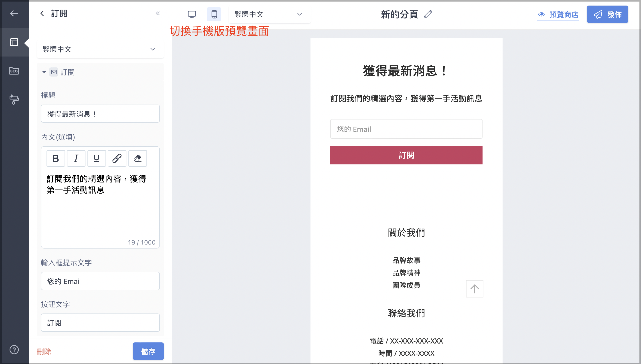Toggle italic formatting button
The width and height of the screenshot is (641, 364).
click(x=76, y=158)
